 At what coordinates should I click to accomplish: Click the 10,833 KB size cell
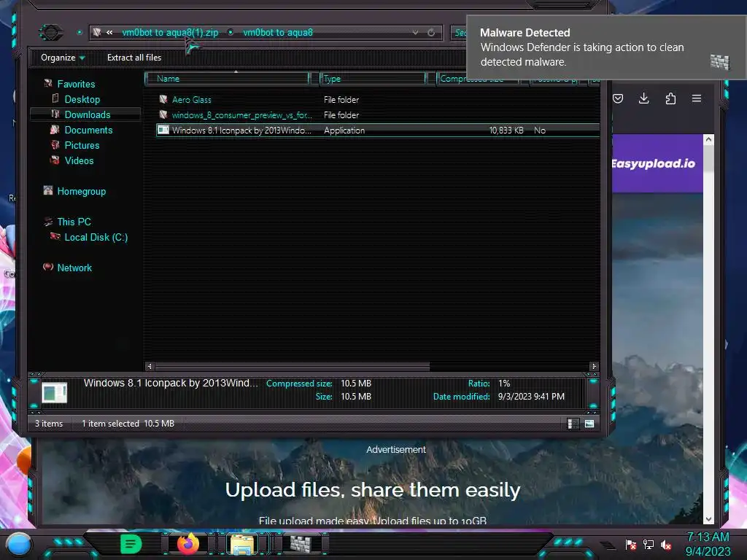click(x=506, y=130)
